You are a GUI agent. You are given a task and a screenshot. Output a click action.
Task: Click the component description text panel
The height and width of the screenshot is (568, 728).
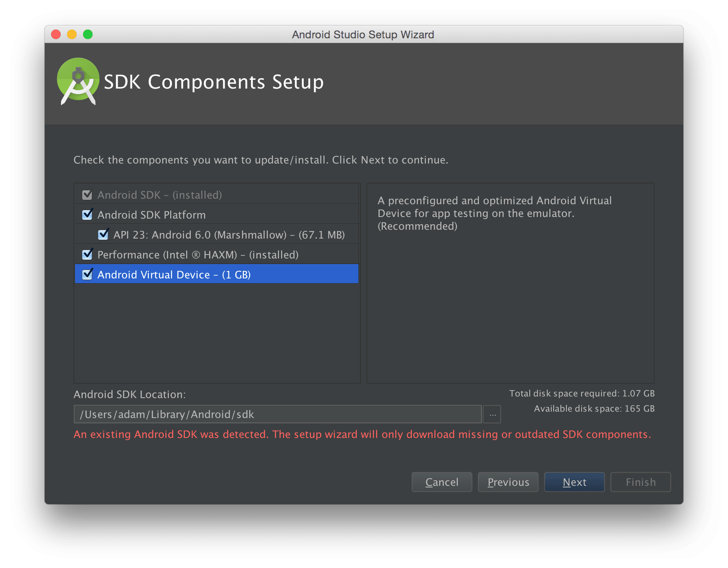510,283
